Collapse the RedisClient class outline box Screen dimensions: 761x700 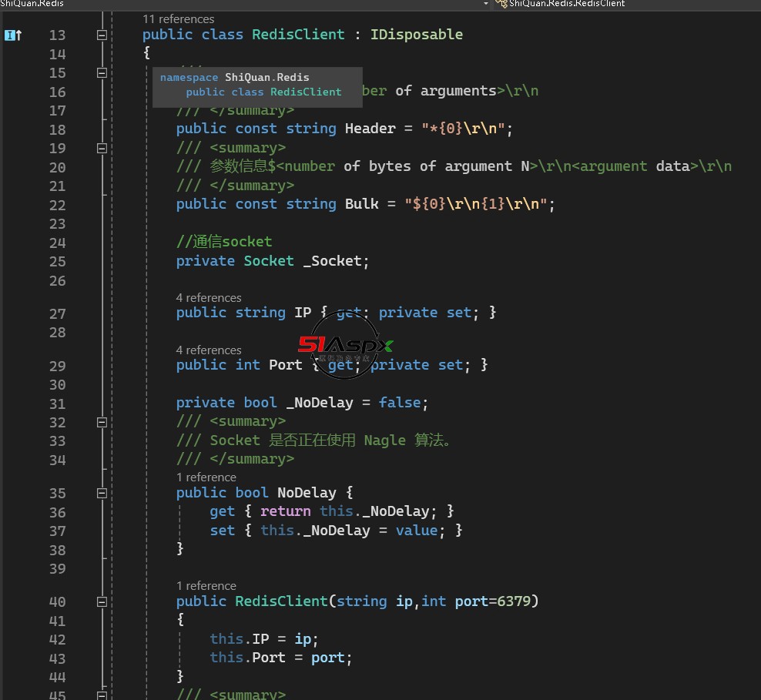[101, 35]
